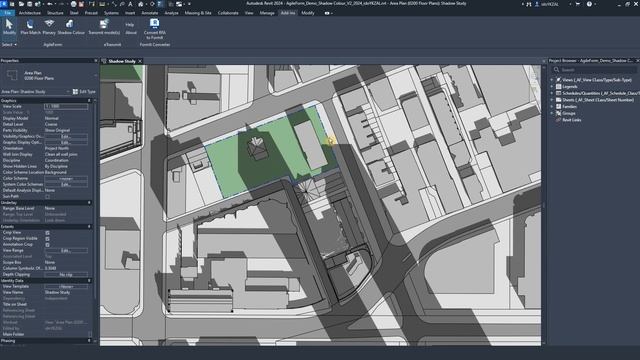Click the Revit home logo icon
This screenshot has width=640, height=360.
[x=3, y=4]
